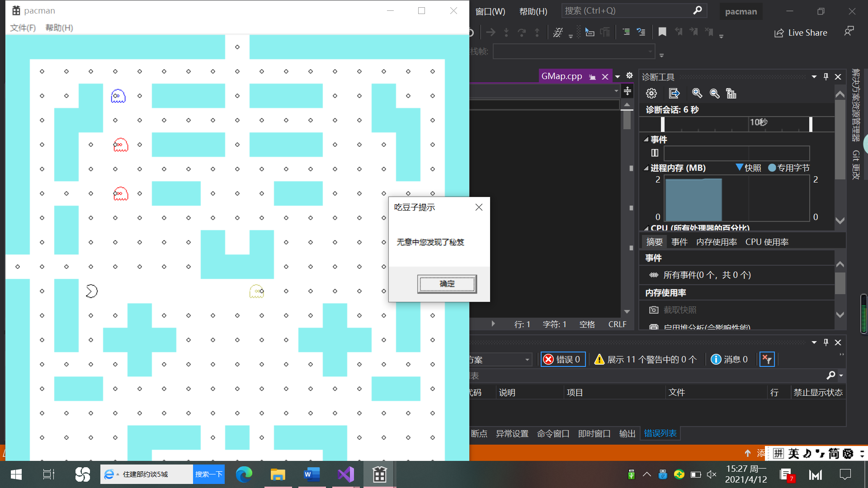The height and width of the screenshot is (488, 868).
Task: Click the Live Share button
Action: point(801,33)
